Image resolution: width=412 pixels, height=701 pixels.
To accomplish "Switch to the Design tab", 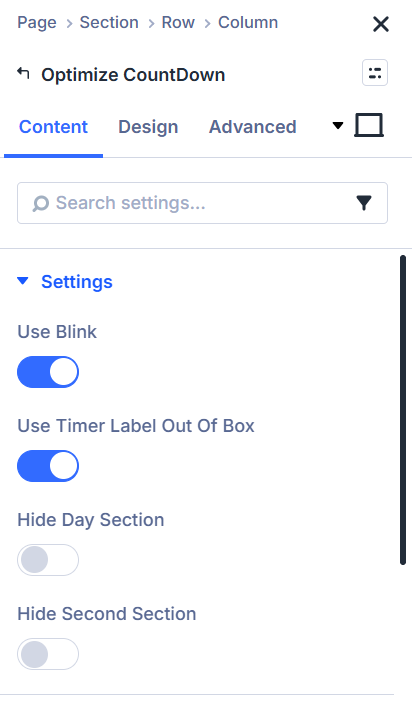I will (x=148, y=127).
